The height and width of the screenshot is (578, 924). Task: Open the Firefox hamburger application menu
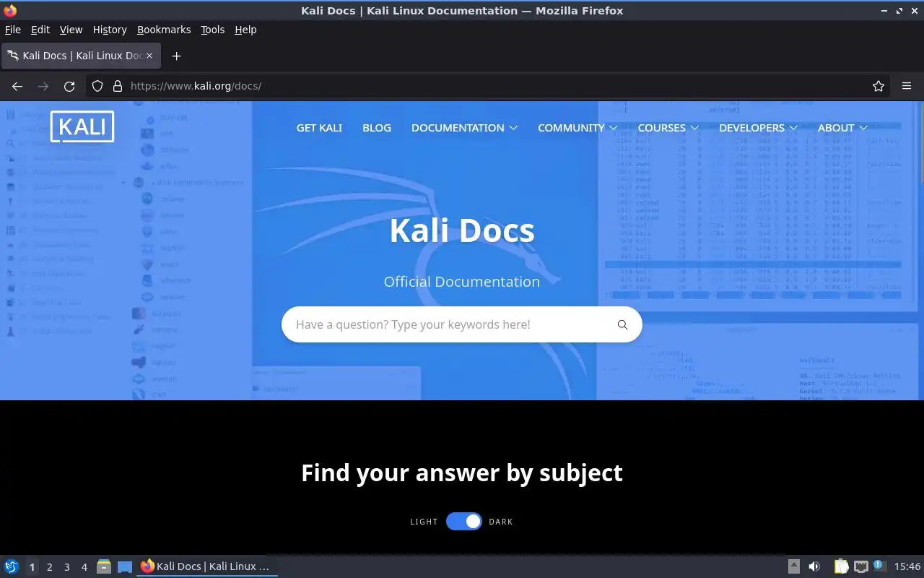tap(907, 86)
